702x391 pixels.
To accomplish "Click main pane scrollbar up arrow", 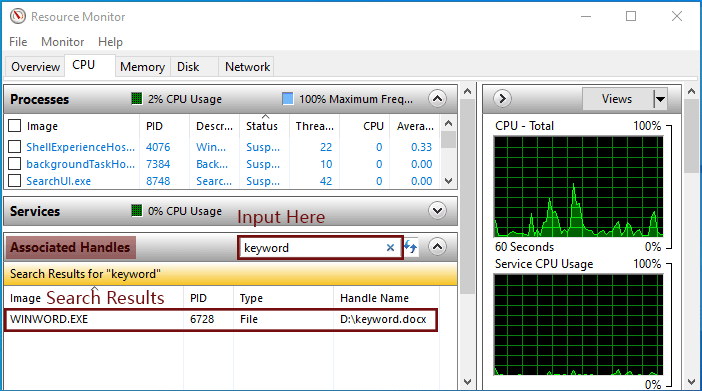I will (x=467, y=92).
